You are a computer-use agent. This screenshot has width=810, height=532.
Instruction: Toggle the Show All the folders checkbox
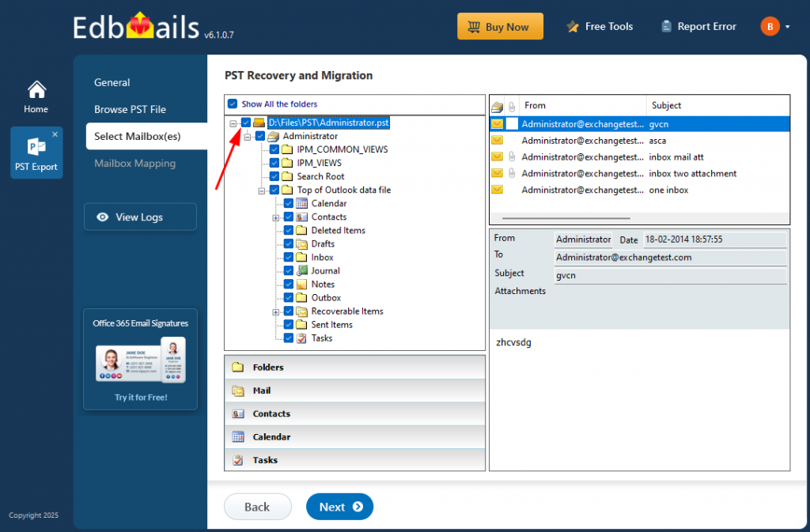click(x=233, y=104)
